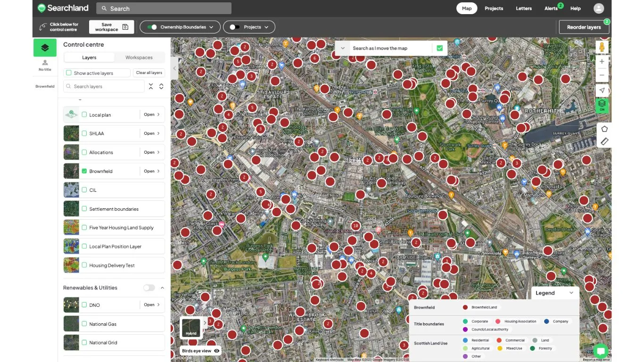
Task: Click the Save workspace button
Action: pos(111,27)
